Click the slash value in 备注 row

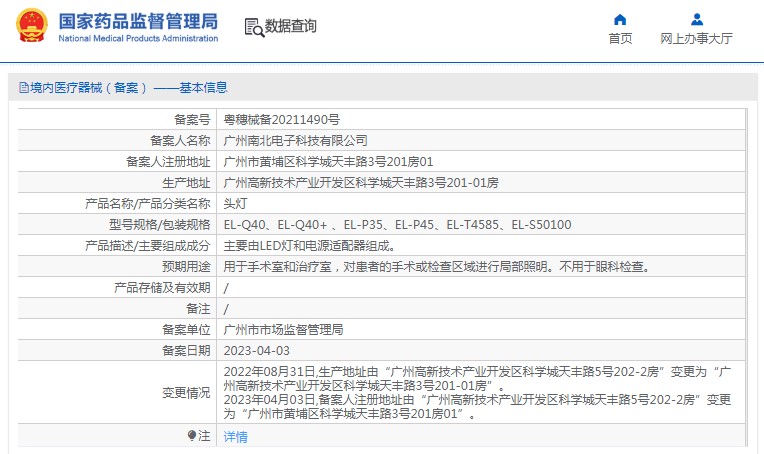coord(226,309)
